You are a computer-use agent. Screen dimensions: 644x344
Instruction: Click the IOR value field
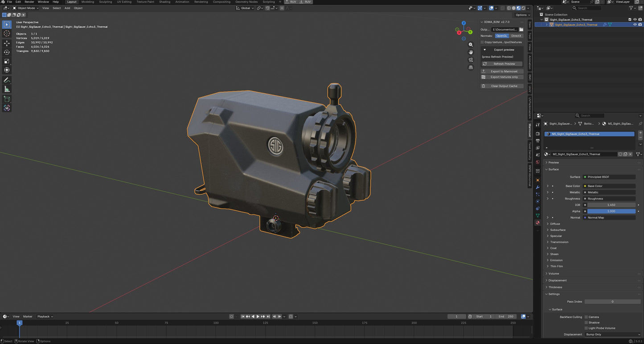pyautogui.click(x=611, y=205)
